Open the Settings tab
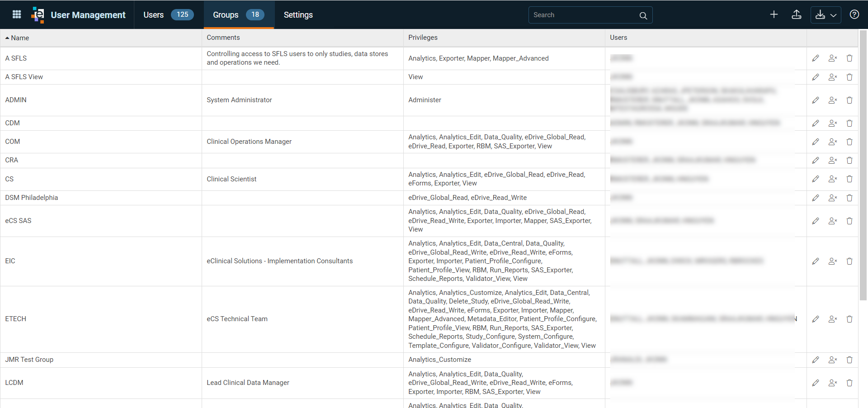Image resolution: width=868 pixels, height=408 pixels. [298, 15]
